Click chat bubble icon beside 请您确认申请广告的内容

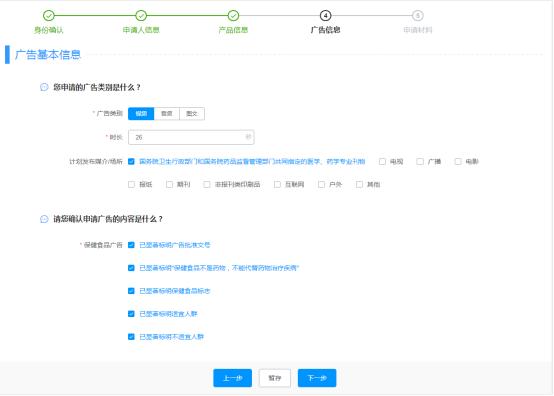(x=44, y=219)
